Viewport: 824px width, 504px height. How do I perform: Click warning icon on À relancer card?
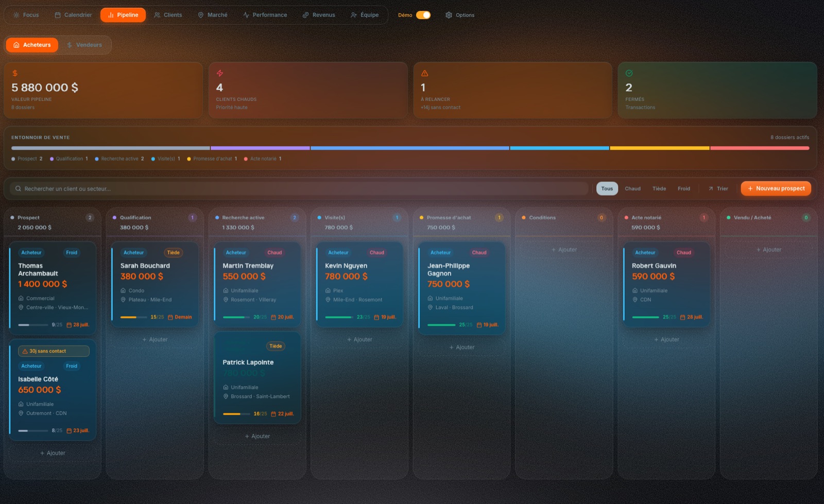point(424,73)
